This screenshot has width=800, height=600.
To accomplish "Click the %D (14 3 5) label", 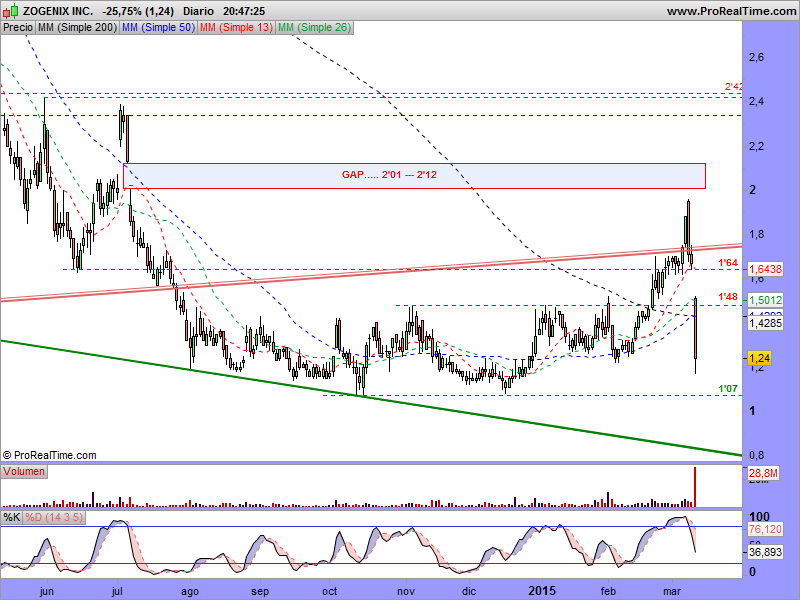I will [54, 517].
